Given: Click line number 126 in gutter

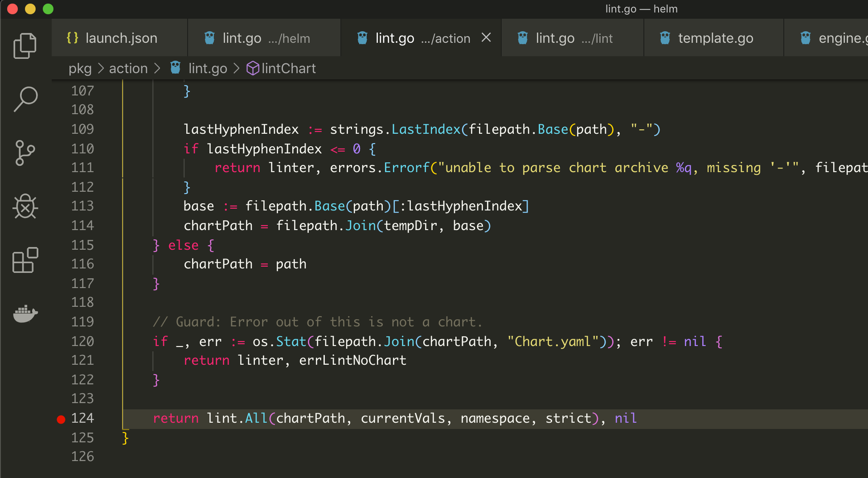Looking at the screenshot, I should 82,457.
